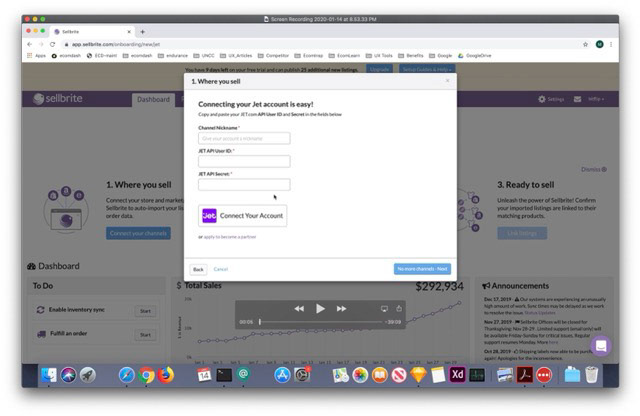The width and height of the screenshot is (640, 416).
Task: Open Chrome's three-dot menu
Action: click(611, 44)
